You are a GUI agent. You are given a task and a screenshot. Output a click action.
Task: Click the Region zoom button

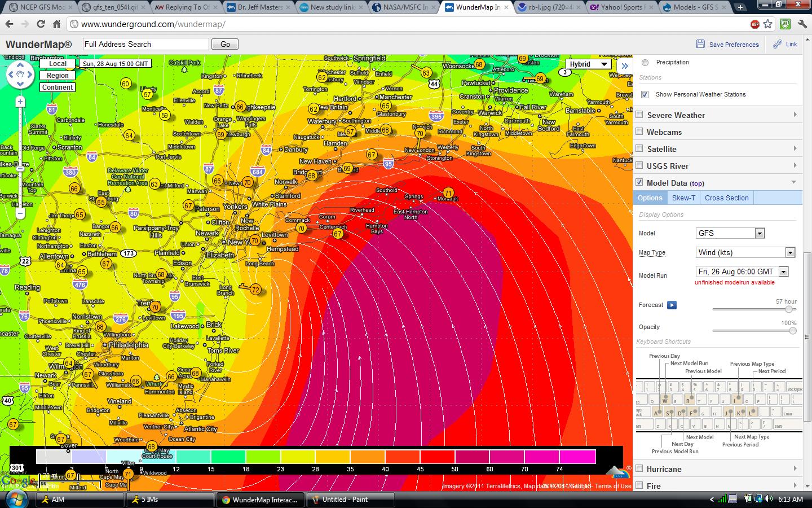click(58, 76)
